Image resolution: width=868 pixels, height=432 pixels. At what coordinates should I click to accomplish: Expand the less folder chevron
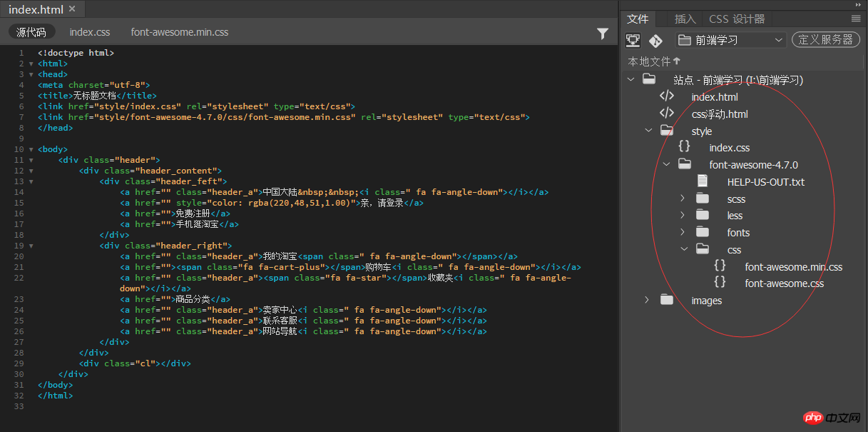tap(683, 215)
